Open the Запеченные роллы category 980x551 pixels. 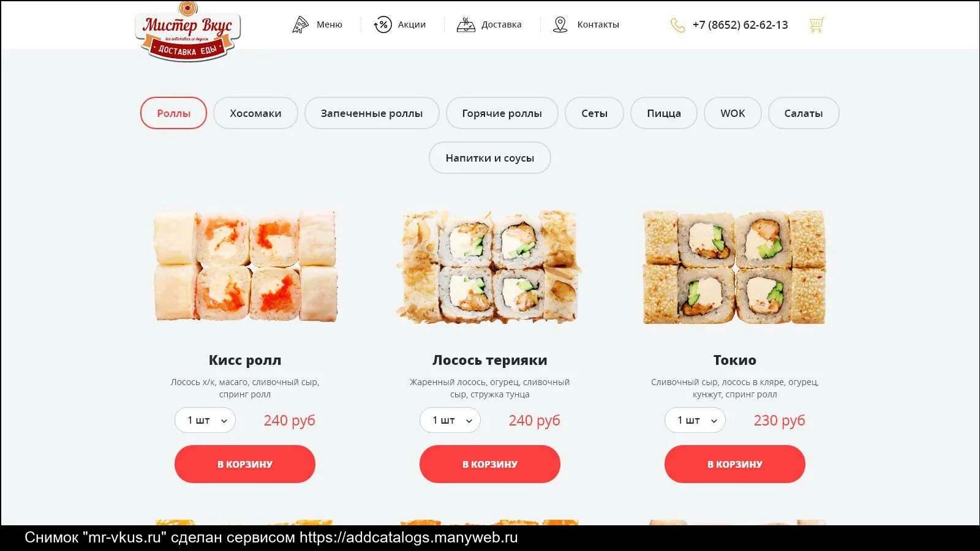click(x=372, y=113)
